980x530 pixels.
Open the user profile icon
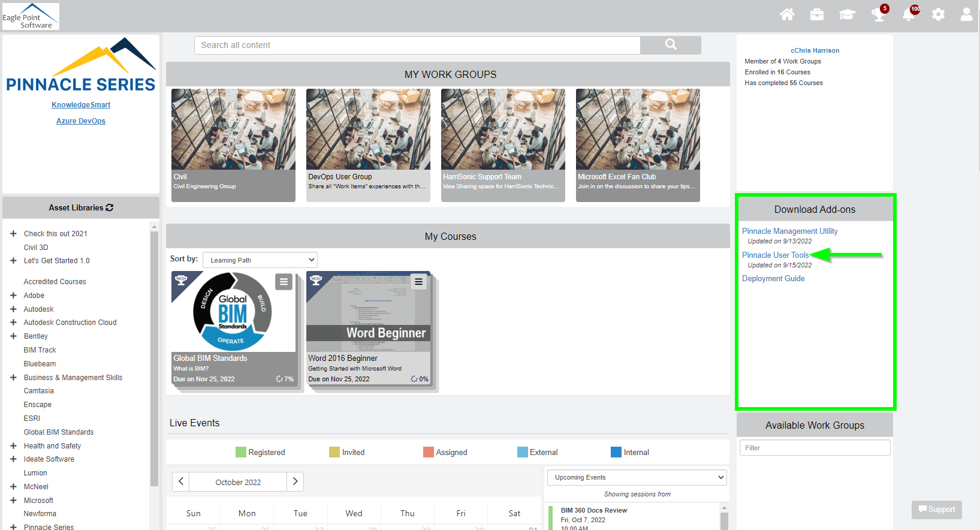(x=966, y=14)
